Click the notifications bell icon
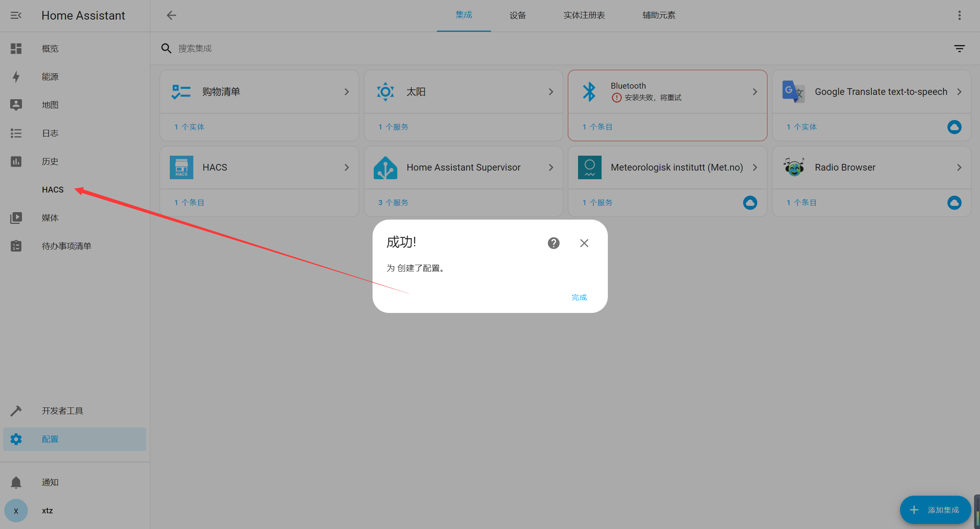The image size is (980, 529). click(x=16, y=482)
